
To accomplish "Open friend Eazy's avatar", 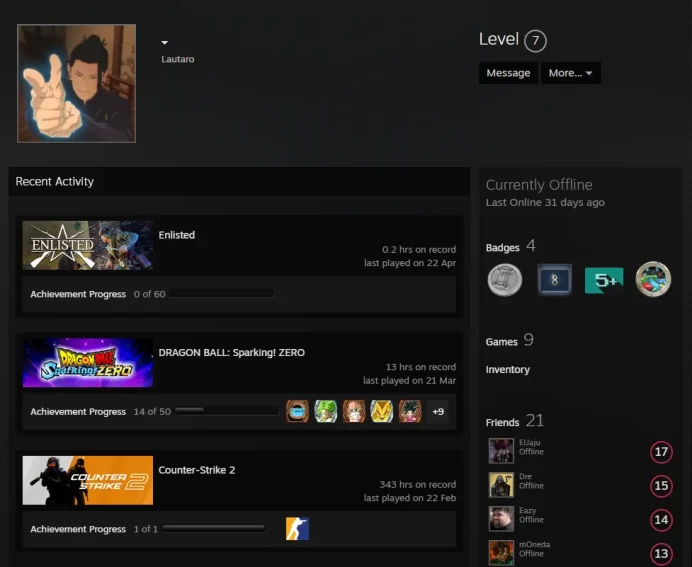I will click(x=501, y=518).
